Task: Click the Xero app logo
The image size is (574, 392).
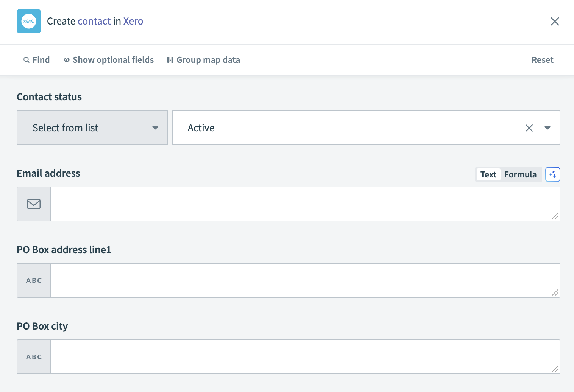Action: click(x=28, y=21)
